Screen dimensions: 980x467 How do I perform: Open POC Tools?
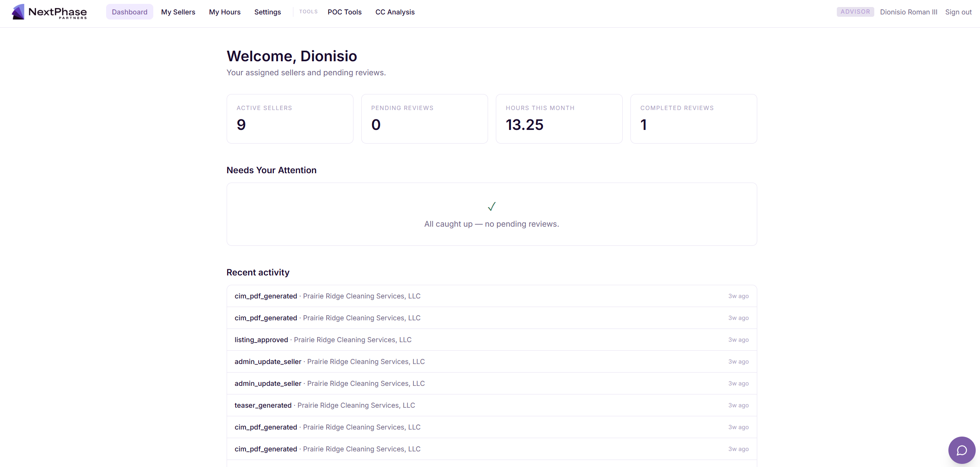[x=344, y=12]
